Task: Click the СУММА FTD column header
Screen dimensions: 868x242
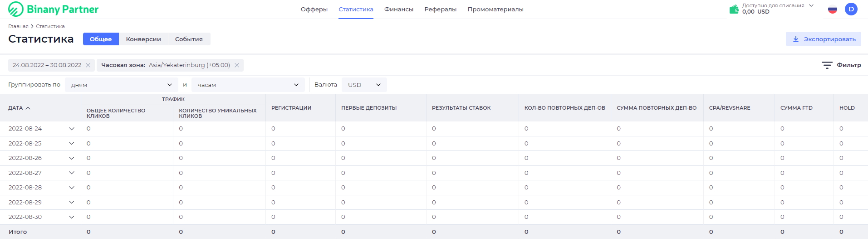Action: click(x=796, y=108)
